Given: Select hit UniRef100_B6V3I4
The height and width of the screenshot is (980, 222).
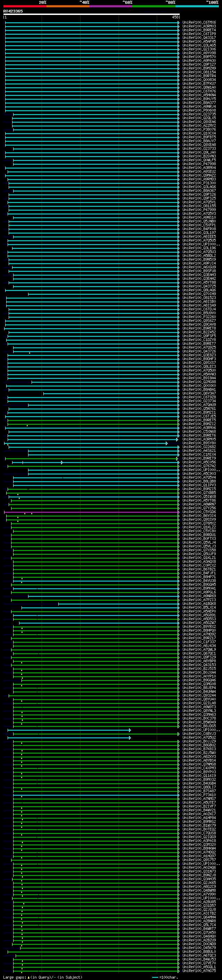Looking at the screenshot, I should click(199, 516).
